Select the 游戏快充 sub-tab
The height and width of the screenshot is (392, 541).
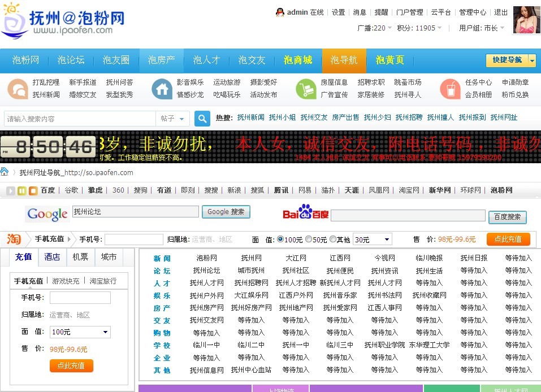[x=66, y=281]
